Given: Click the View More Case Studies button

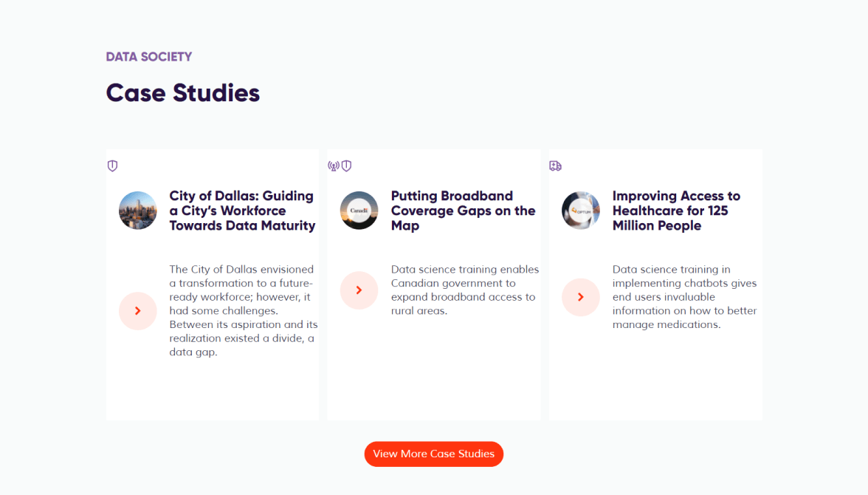Looking at the screenshot, I should [434, 454].
